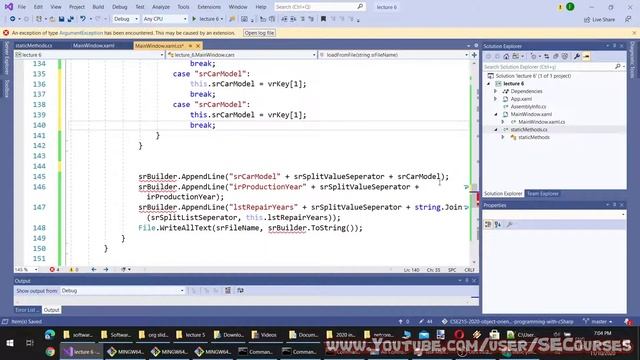Image resolution: width=640 pixels, height=360 pixels.
Task: Click the split editor plus icon
Action: click(474, 55)
